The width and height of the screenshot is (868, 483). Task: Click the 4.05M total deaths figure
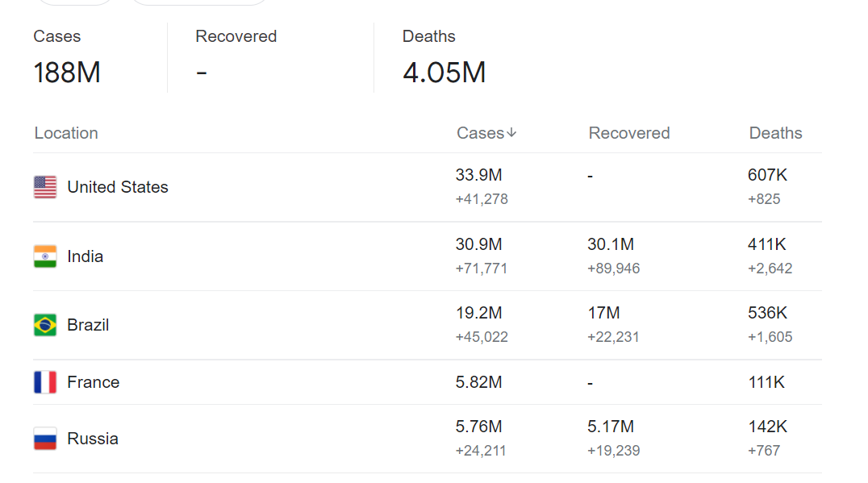[x=444, y=73]
